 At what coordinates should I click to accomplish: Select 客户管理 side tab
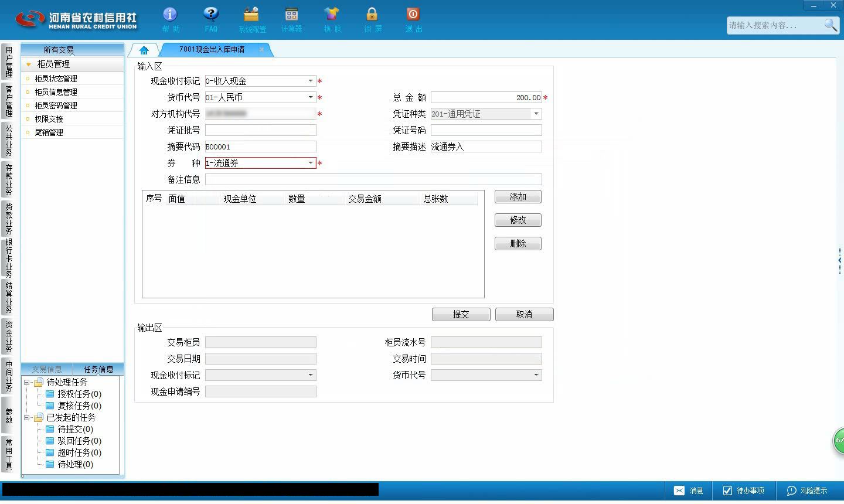9,101
